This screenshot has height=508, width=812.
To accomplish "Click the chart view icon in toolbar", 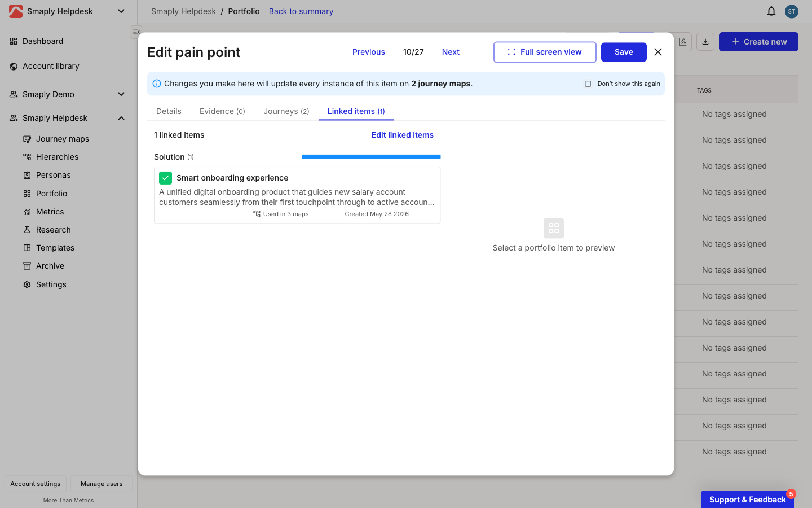I will tap(683, 42).
